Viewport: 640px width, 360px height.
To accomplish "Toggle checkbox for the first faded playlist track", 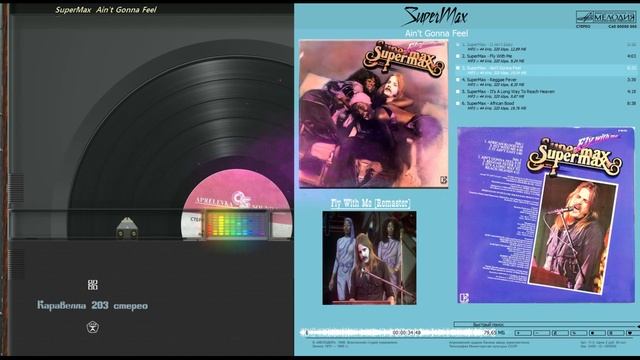I will (x=458, y=44).
